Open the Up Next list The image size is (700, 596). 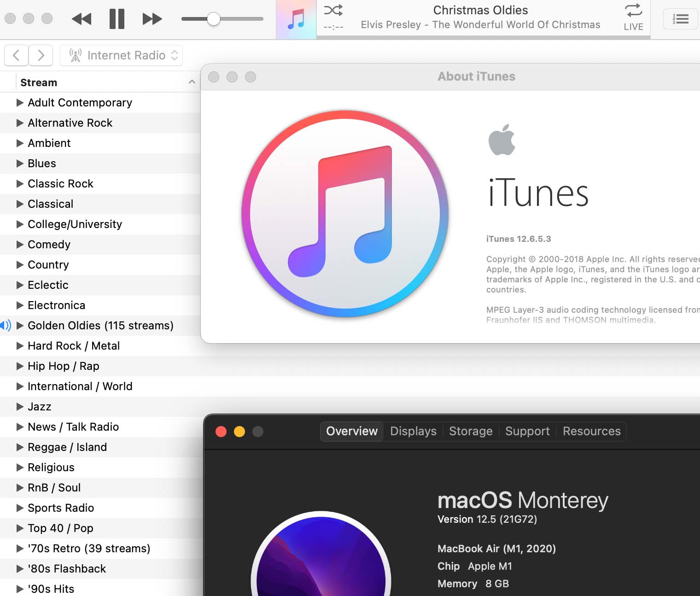point(680,19)
